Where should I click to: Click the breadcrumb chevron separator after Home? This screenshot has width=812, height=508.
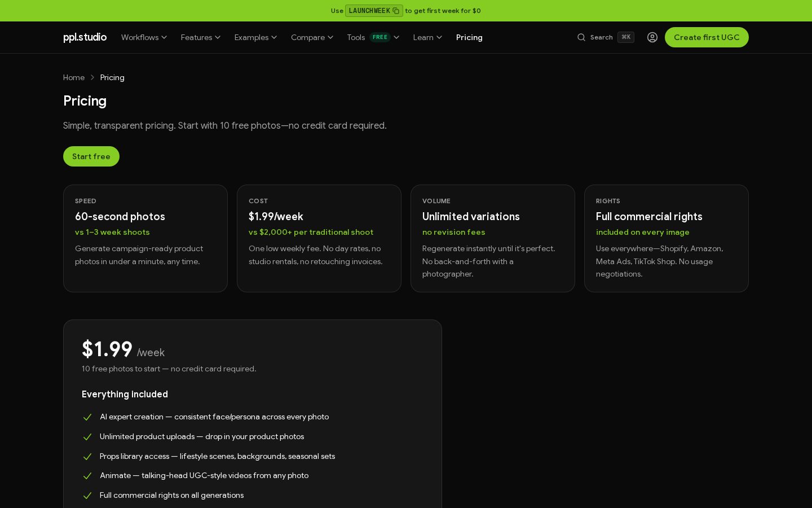[x=92, y=77]
